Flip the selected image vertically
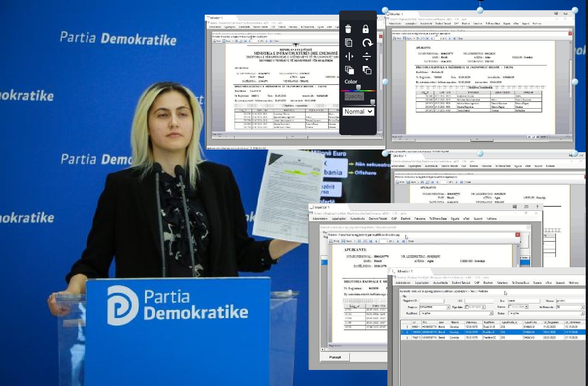The width and height of the screenshot is (588, 386). click(367, 56)
